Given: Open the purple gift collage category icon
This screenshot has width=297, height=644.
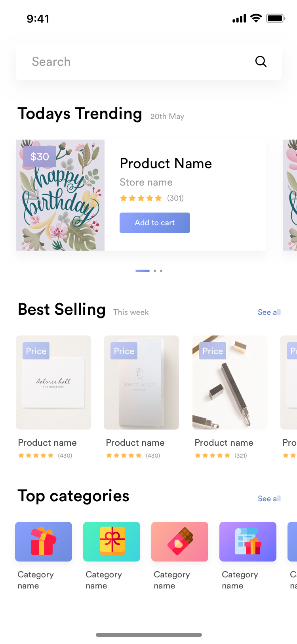Looking at the screenshot, I should 248,541.
